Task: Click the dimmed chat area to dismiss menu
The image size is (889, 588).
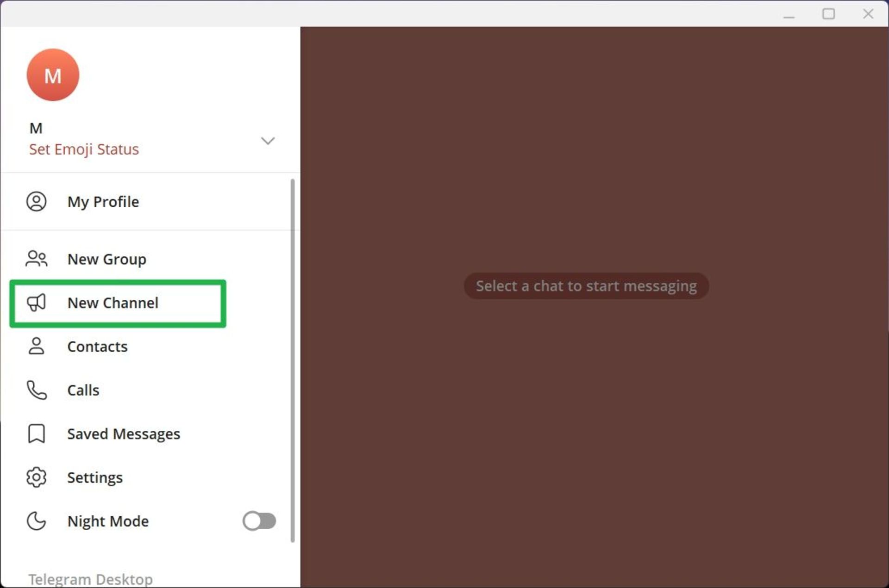Action: tap(593, 416)
